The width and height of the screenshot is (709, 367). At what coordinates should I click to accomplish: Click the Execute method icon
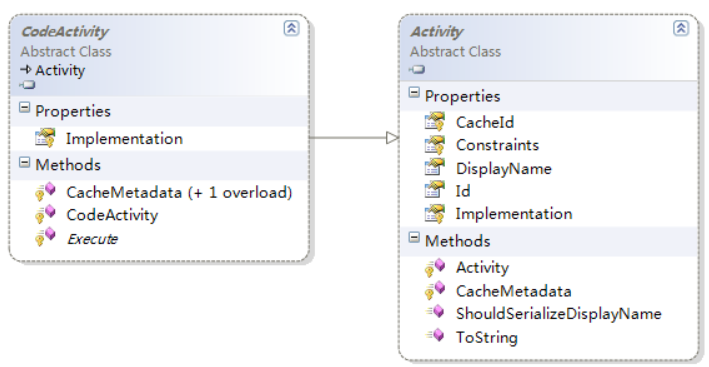[45, 237]
